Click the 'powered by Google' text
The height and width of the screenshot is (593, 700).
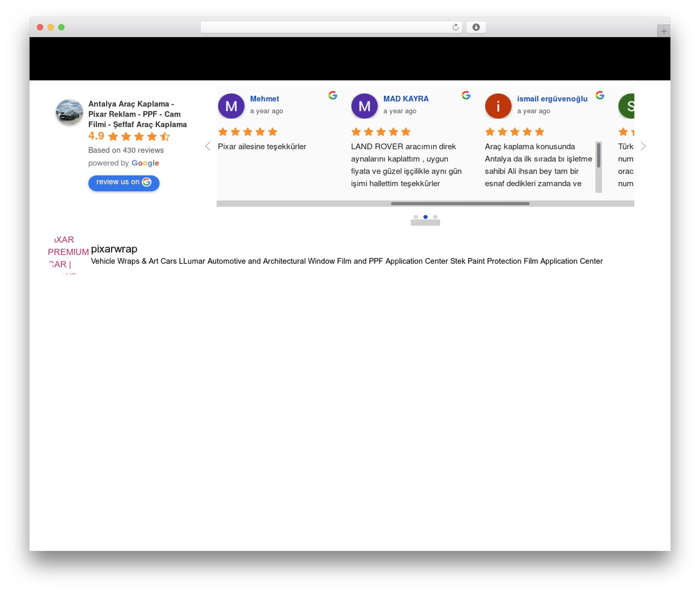124,163
